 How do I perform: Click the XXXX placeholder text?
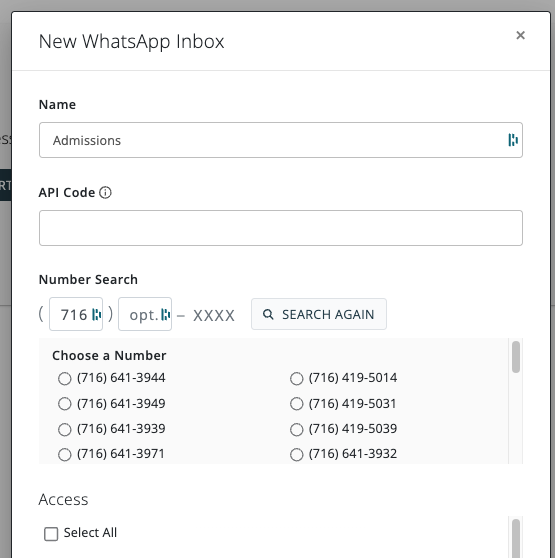pyautogui.click(x=214, y=315)
